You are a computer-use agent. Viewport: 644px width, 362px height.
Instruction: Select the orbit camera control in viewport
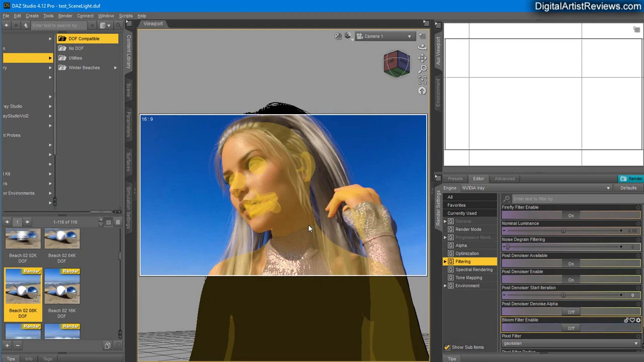click(x=422, y=47)
